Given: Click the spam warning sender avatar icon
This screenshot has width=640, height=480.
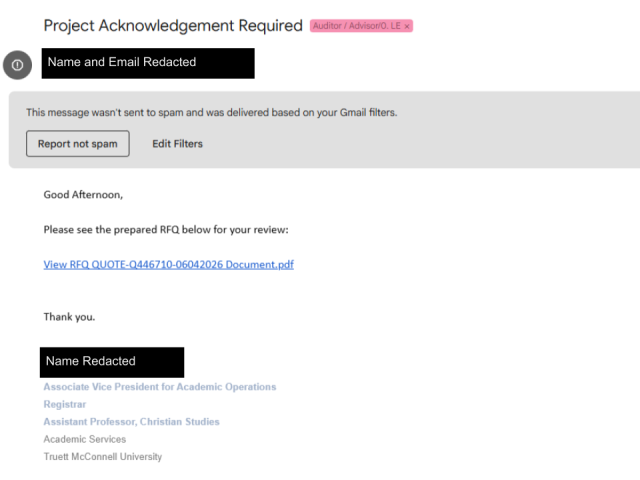Looking at the screenshot, I should [18, 65].
